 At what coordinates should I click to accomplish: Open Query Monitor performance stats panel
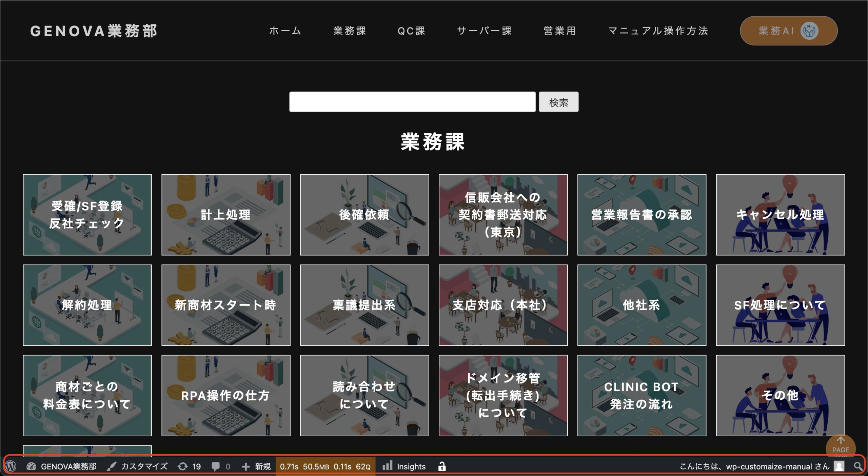point(325,467)
